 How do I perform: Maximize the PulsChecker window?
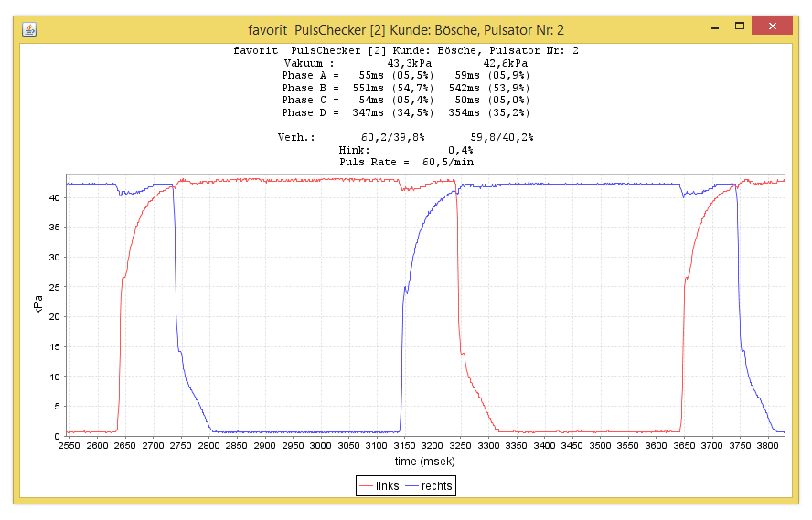pyautogui.click(x=740, y=27)
